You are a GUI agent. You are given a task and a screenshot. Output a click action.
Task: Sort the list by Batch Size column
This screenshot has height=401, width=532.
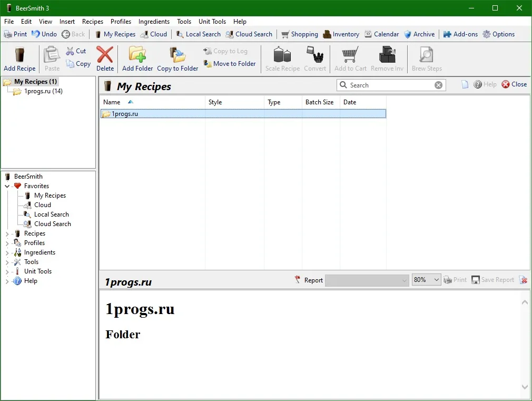[321, 102]
